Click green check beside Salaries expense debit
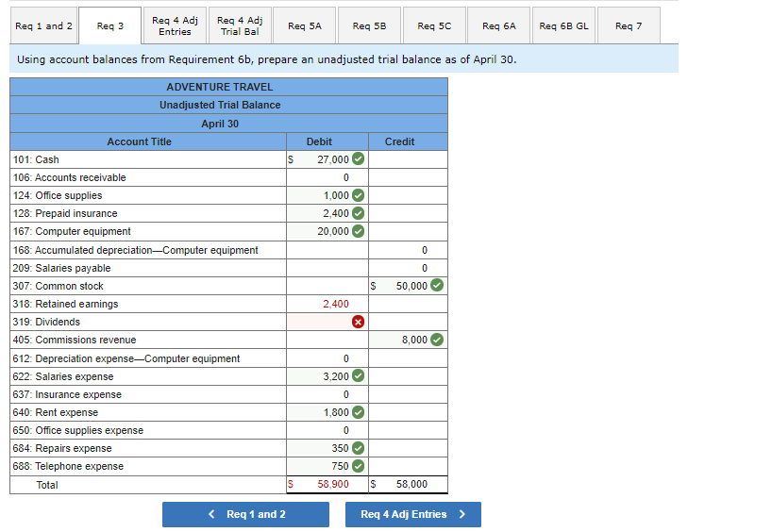Image resolution: width=772 pixels, height=532 pixels. 359,376
